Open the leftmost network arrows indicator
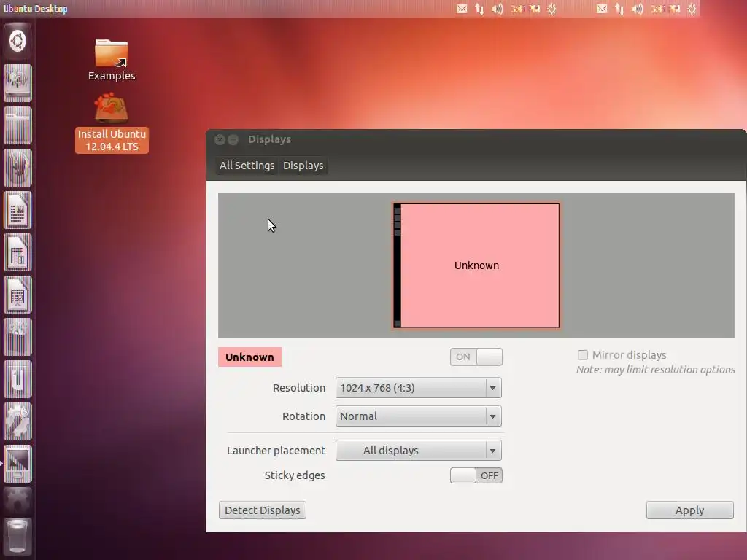The image size is (747, 560). point(479,9)
